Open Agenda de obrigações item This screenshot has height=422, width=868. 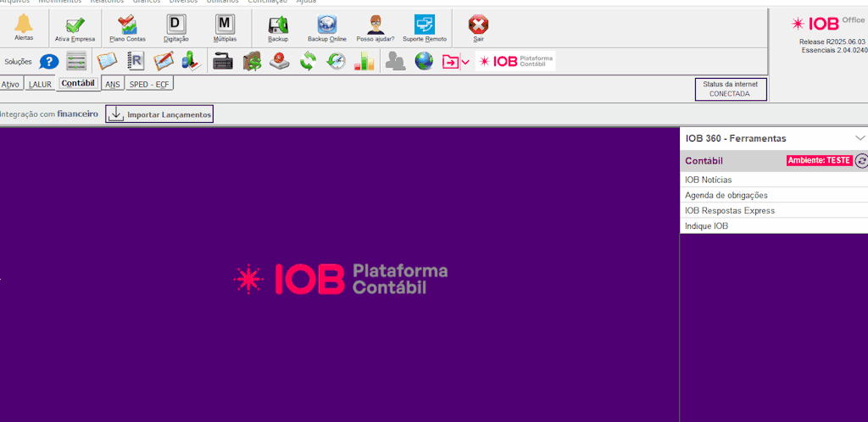726,195
